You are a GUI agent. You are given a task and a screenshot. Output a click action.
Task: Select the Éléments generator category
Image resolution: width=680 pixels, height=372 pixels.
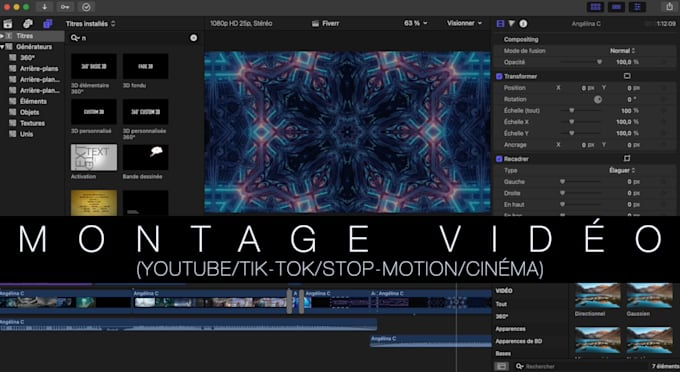[x=33, y=101]
